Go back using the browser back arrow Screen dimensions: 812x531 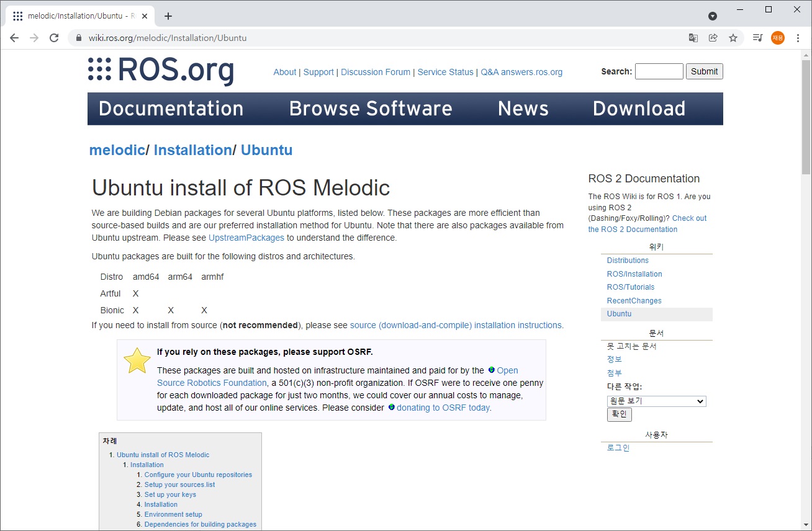point(14,38)
